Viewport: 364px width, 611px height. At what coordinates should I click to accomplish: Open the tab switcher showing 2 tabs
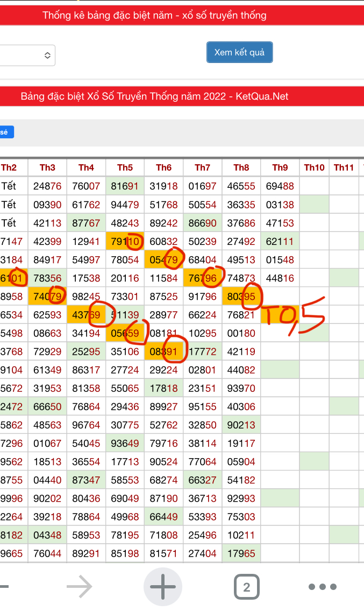pyautogui.click(x=246, y=587)
